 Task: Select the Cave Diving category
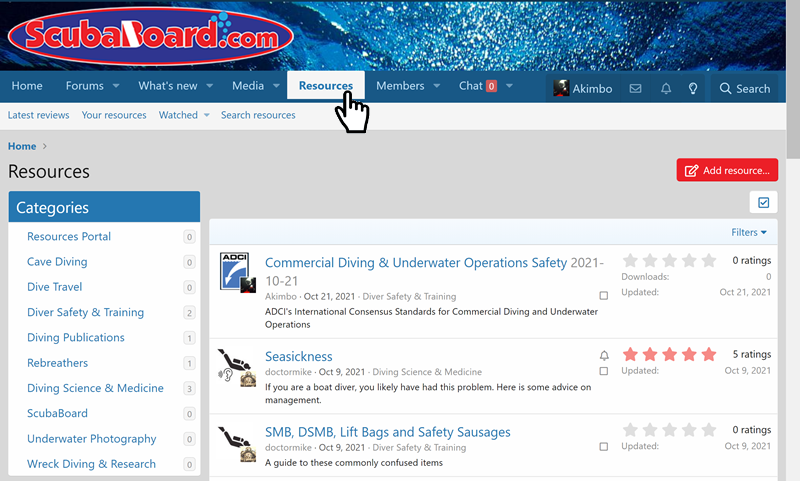pyautogui.click(x=57, y=262)
